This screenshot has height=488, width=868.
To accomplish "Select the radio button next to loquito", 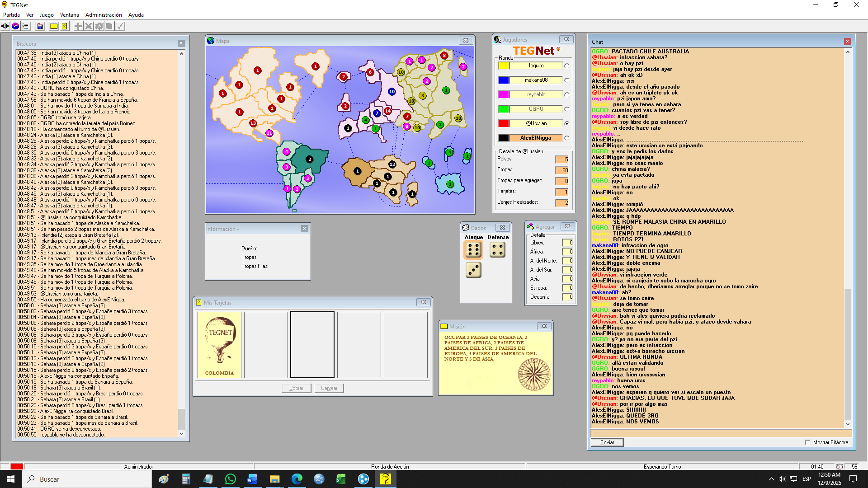I will (x=566, y=66).
